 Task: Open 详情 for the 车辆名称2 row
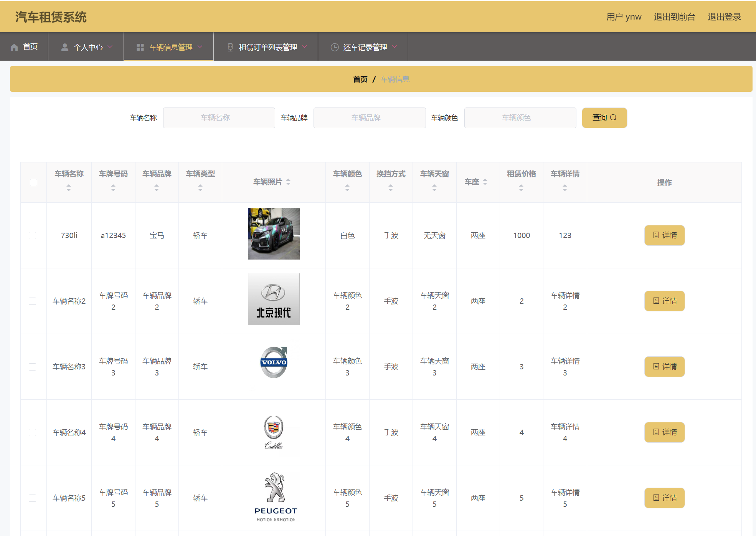(664, 301)
